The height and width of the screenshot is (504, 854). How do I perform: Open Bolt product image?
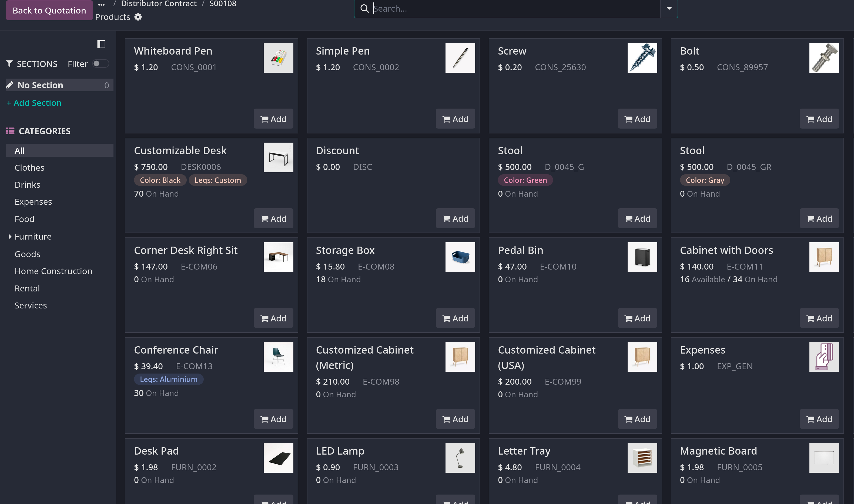point(824,58)
